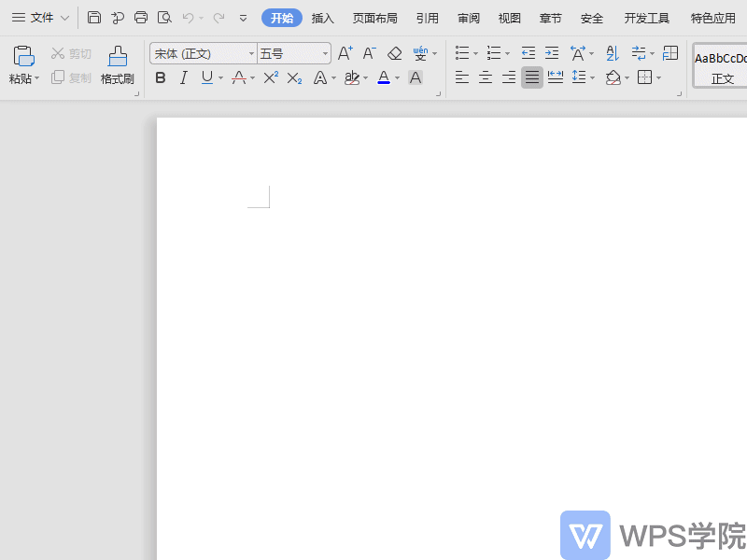Expand the bullet list dropdown arrow
Viewport: 747px width, 560px height.
pyautogui.click(x=475, y=53)
